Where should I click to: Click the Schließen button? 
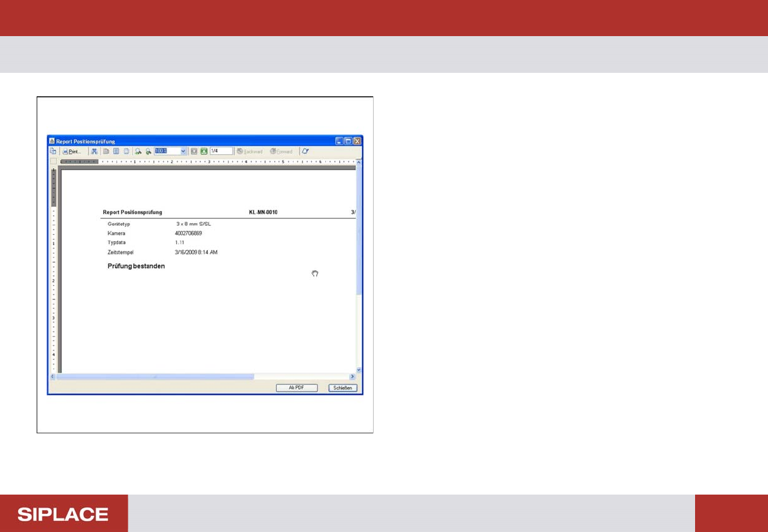tap(343, 388)
